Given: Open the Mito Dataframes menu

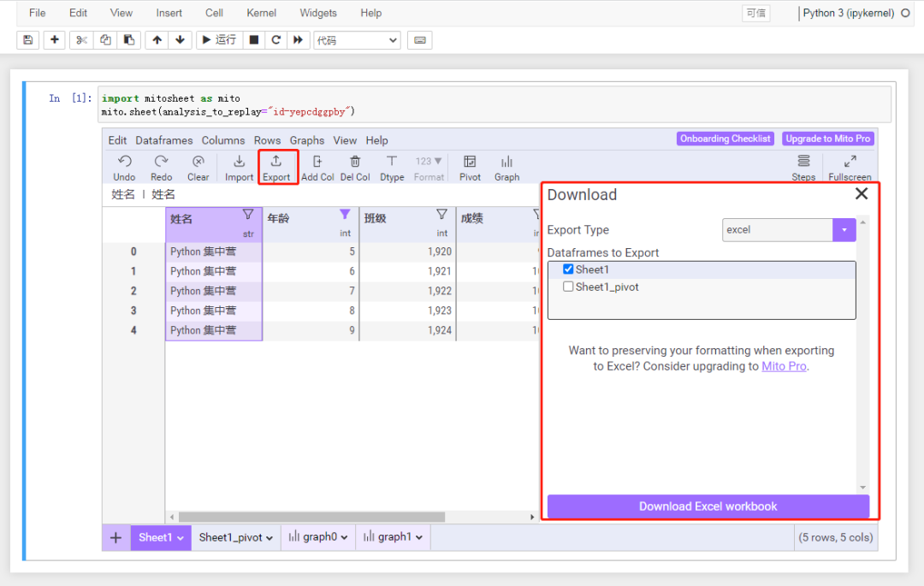Looking at the screenshot, I should click(163, 140).
